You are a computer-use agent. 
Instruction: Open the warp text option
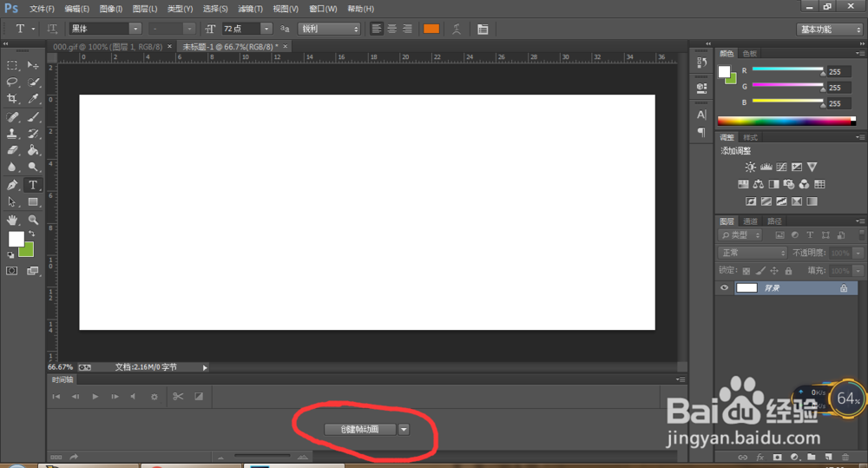457,30
